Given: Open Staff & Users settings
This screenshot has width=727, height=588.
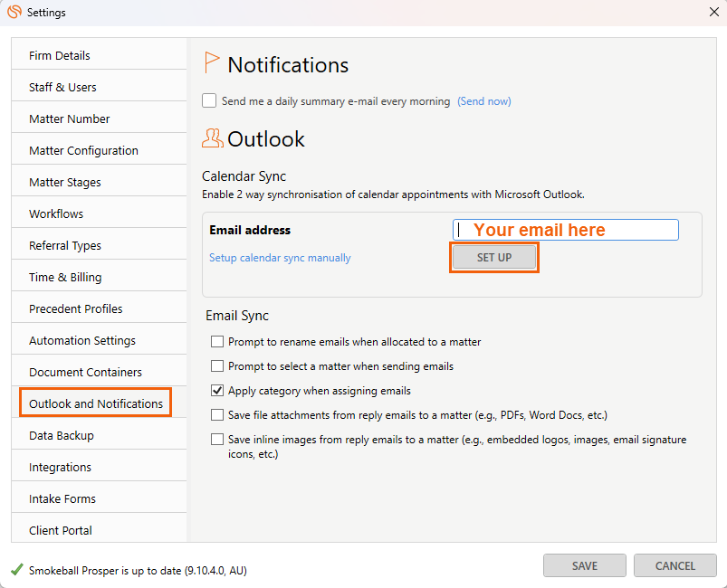Looking at the screenshot, I should [x=100, y=87].
